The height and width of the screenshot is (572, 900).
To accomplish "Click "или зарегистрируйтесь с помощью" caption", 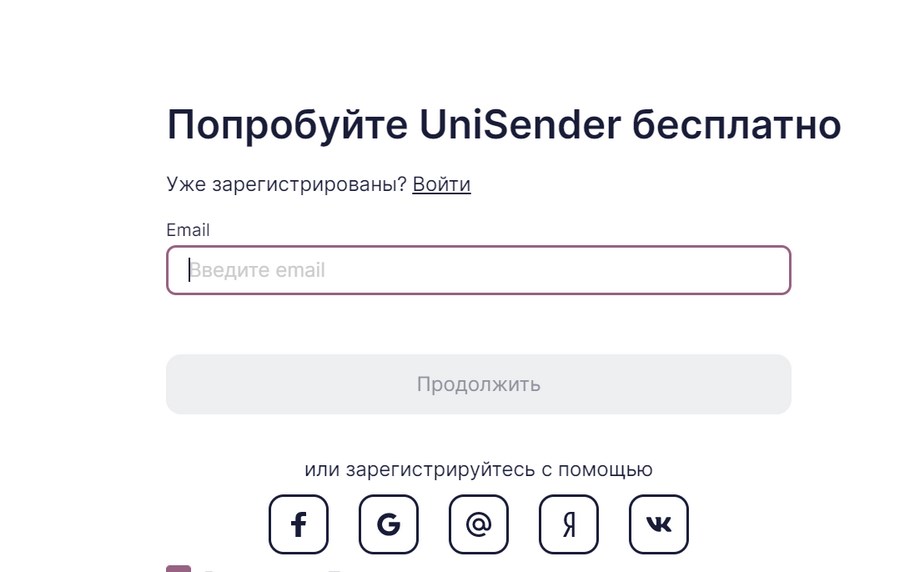I will pos(478,469).
